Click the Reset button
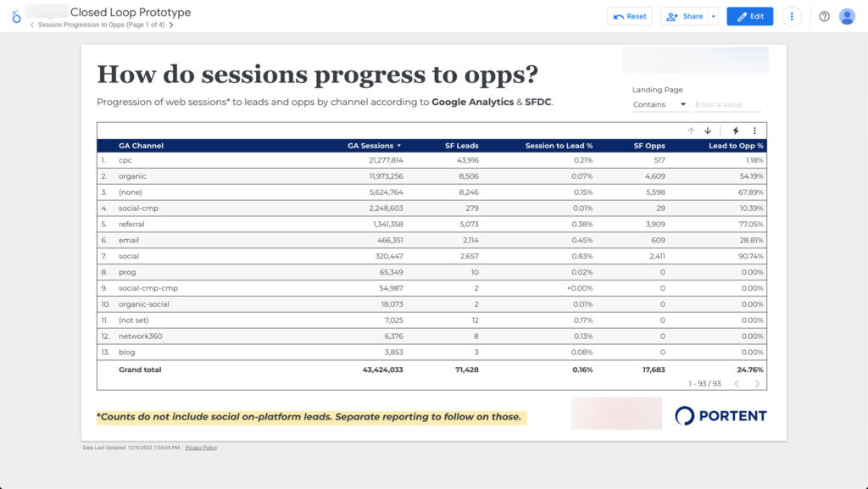 [629, 16]
